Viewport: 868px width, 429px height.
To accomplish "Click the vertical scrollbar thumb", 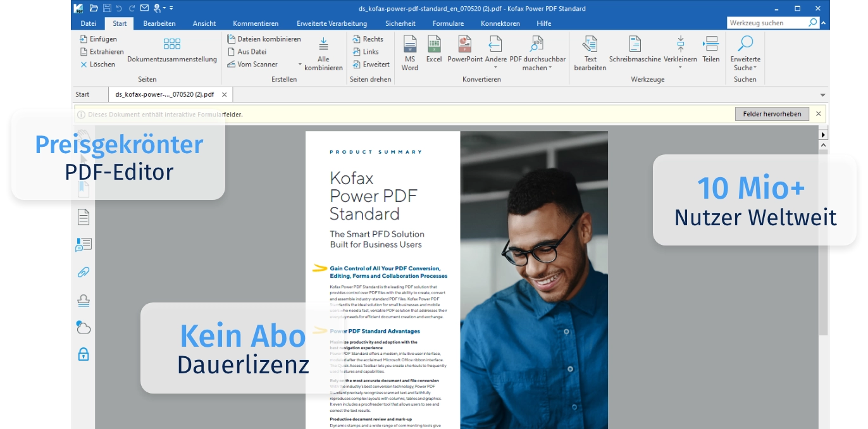I will click(x=824, y=242).
